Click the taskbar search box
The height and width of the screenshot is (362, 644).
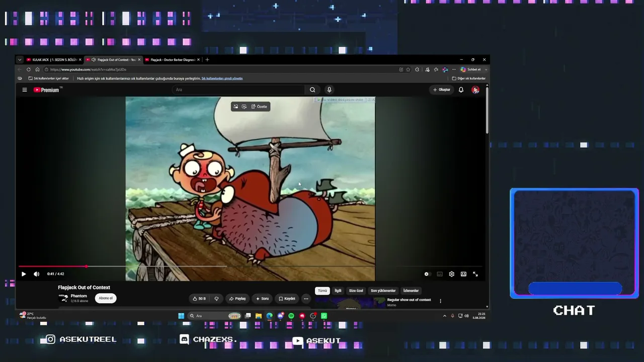coord(214,316)
